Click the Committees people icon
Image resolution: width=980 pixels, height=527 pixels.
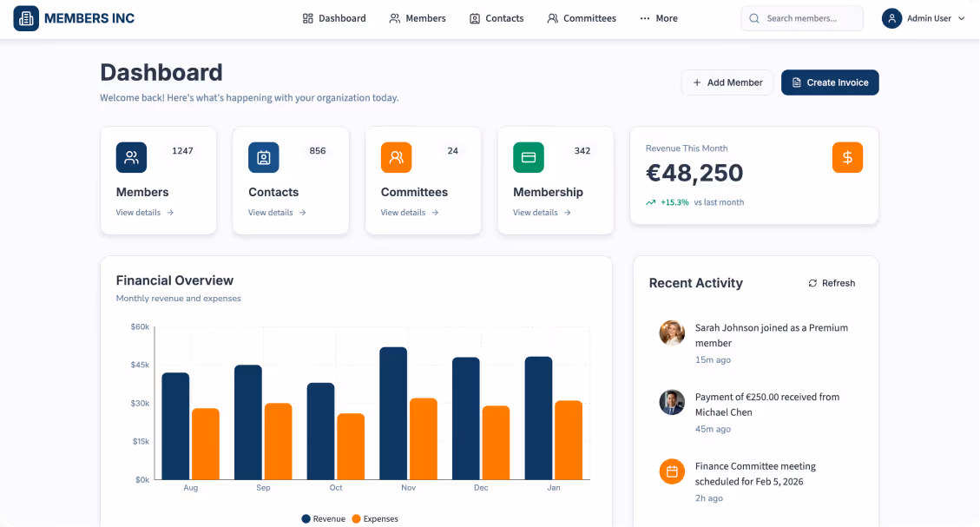[x=396, y=157]
